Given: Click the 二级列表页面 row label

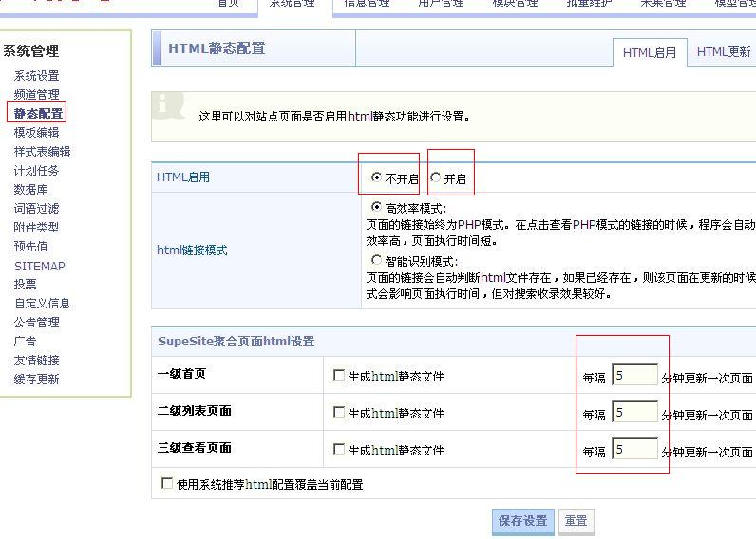Looking at the screenshot, I should point(195,411).
